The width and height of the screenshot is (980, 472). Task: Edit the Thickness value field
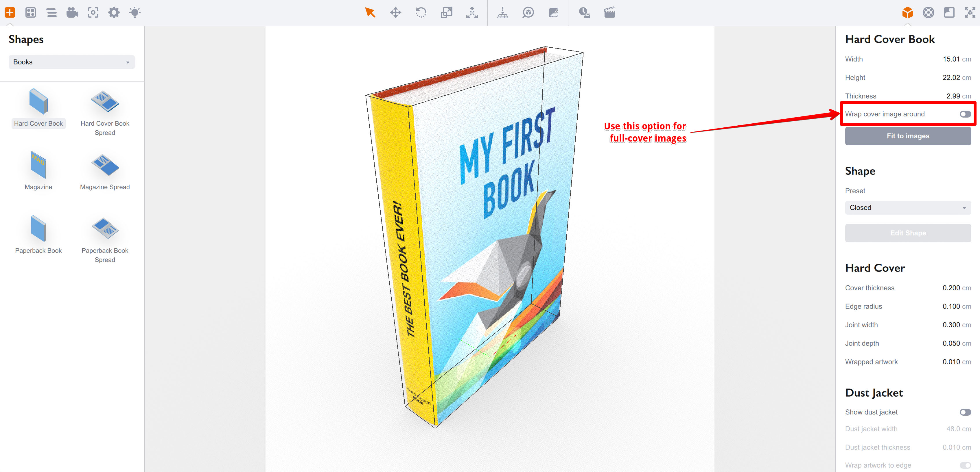pyautogui.click(x=952, y=96)
